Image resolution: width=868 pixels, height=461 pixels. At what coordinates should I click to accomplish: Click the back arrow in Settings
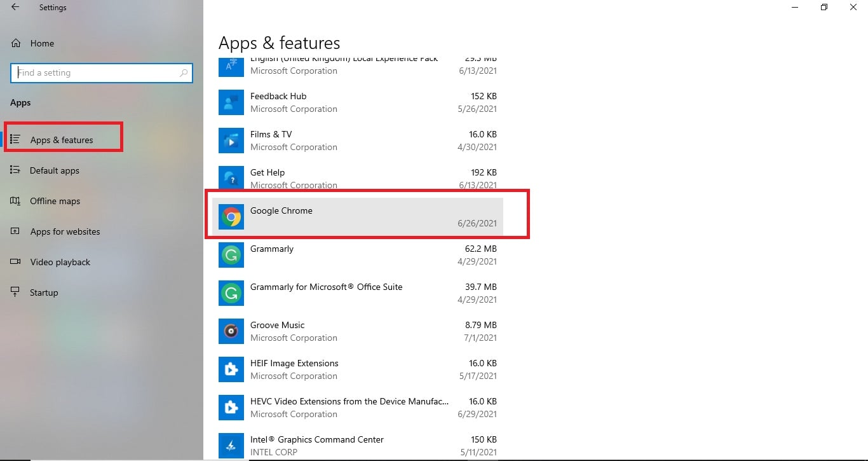[x=15, y=7]
